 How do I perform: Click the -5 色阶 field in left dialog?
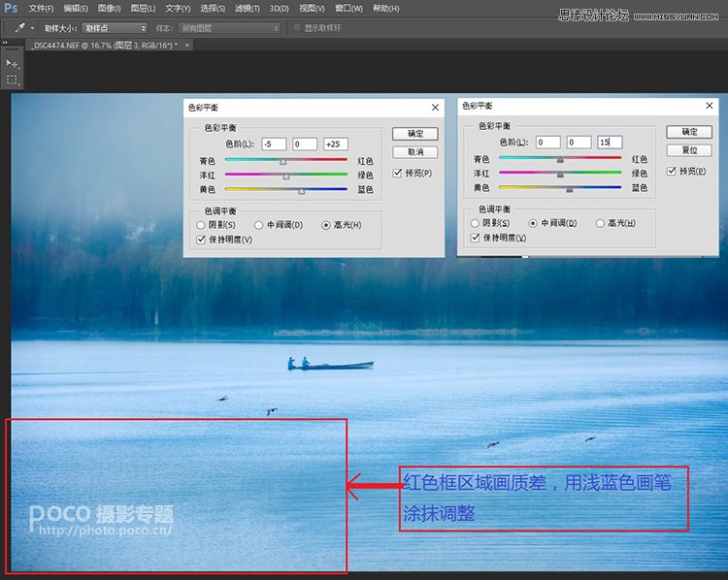point(274,144)
